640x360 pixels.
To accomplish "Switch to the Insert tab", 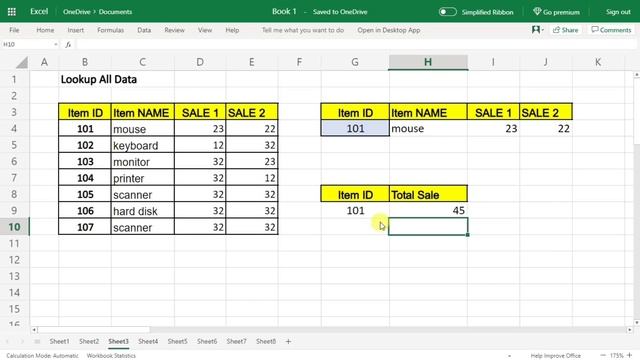I will point(76,30).
